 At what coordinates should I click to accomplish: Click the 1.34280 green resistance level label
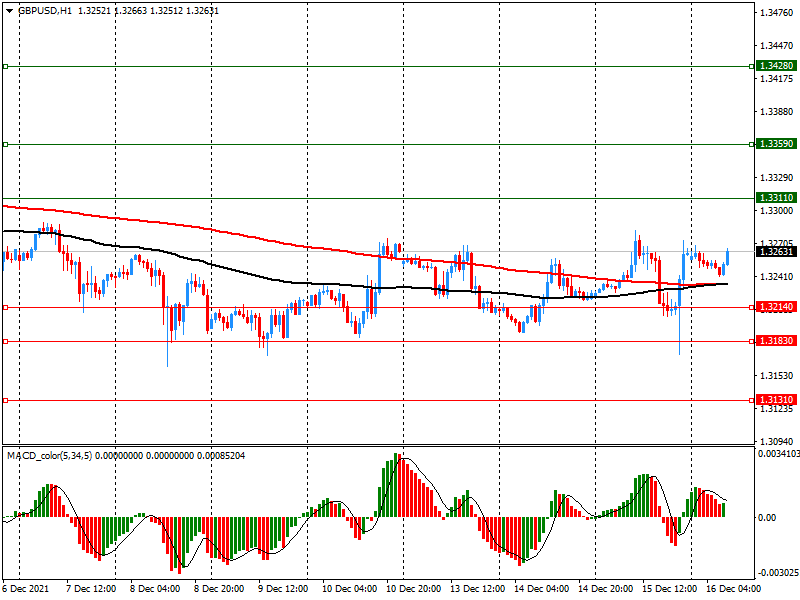click(777, 66)
